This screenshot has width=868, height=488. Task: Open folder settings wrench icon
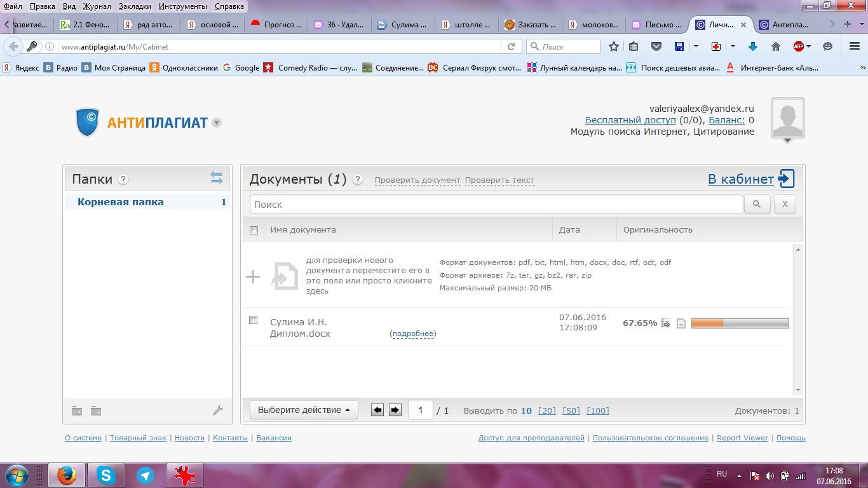[x=218, y=410]
